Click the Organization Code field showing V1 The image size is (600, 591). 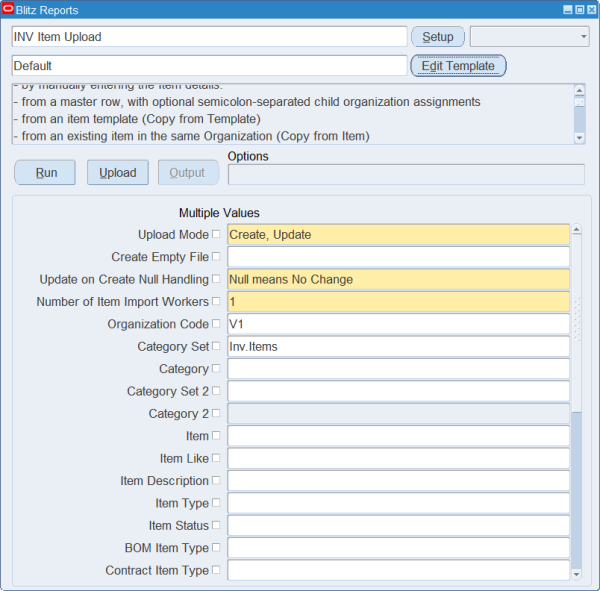[398, 324]
